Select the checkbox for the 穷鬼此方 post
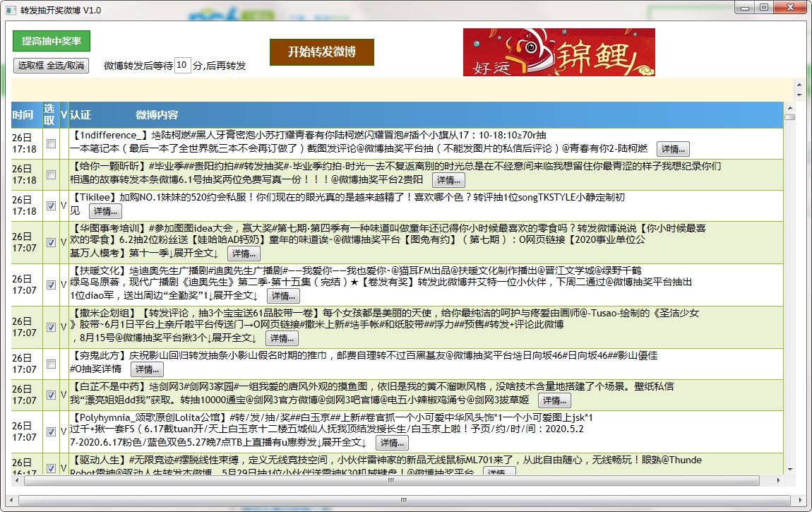 51,364
